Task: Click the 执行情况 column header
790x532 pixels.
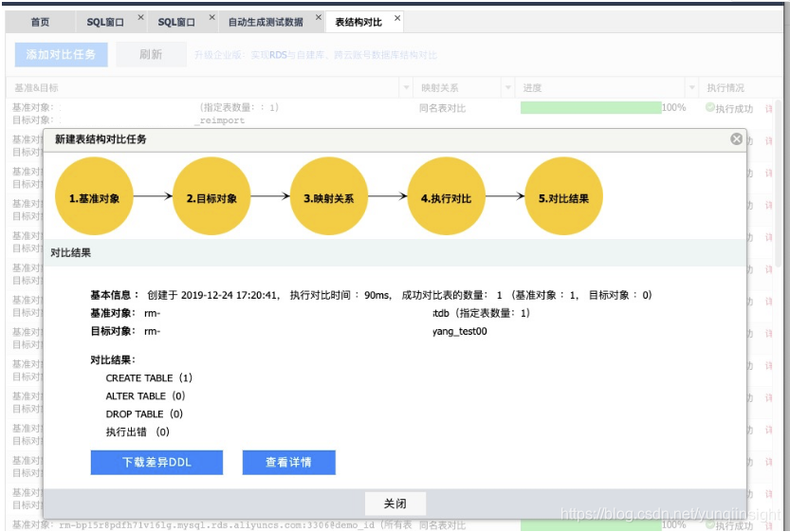Action: click(x=725, y=88)
